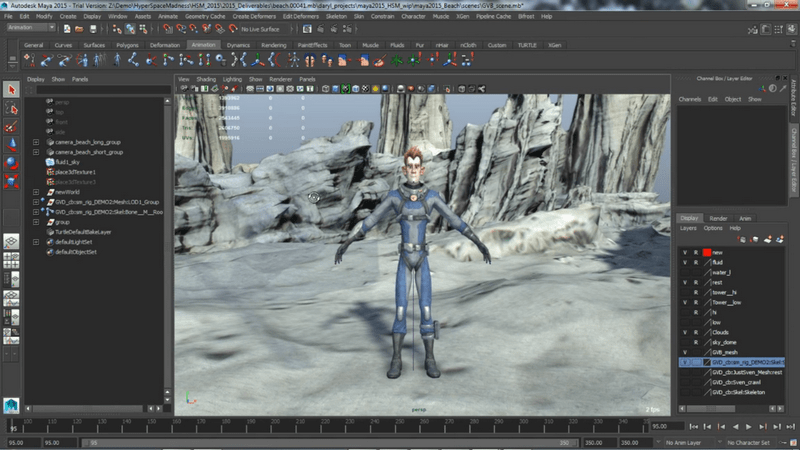Screen dimensions: 800x450
Task: Toggle visibility V of the new layer
Action: pyautogui.click(x=685, y=253)
